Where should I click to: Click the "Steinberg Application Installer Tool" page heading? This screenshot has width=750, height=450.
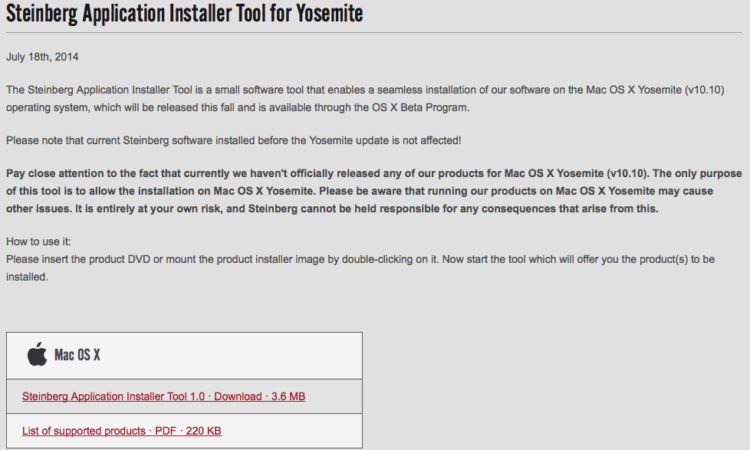(185, 14)
